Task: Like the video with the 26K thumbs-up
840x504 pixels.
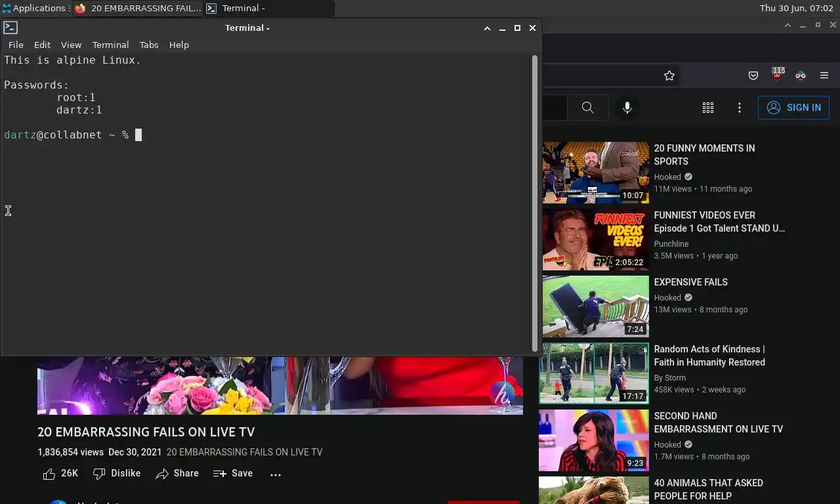Action: (60, 473)
